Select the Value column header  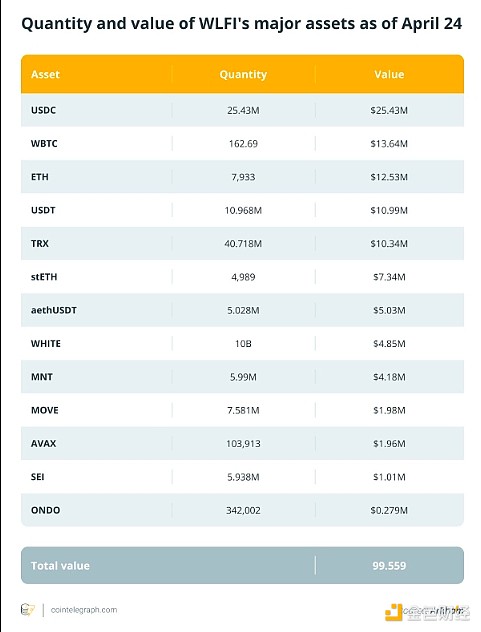coord(389,74)
